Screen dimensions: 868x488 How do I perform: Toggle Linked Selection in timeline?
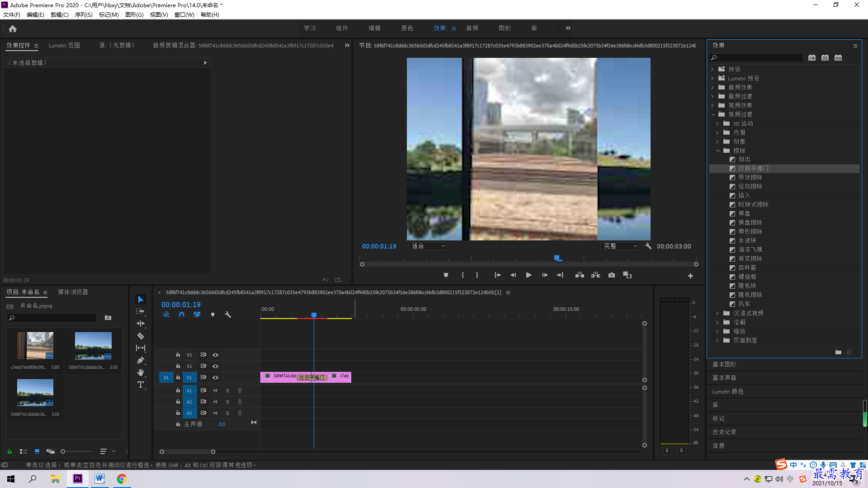(197, 314)
